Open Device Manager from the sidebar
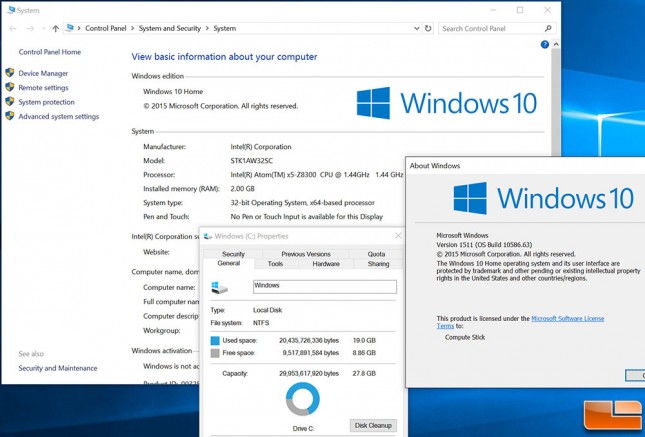 point(43,73)
